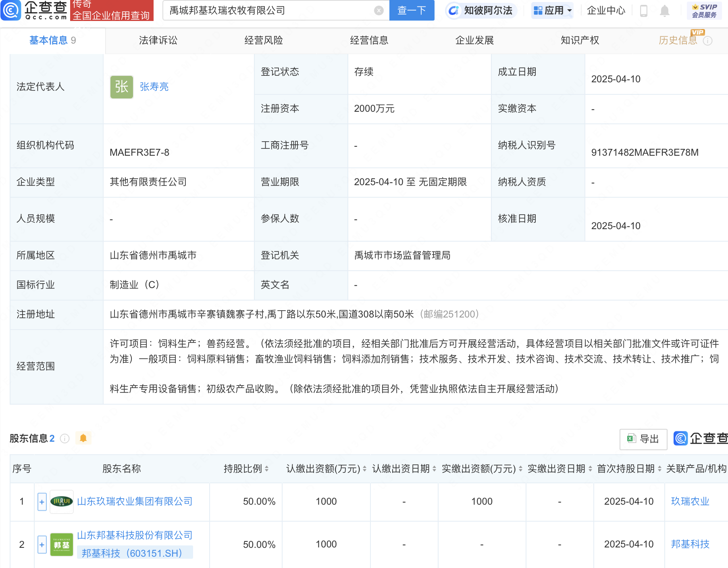Open the 山东邦基科技 company logo
728x568 pixels.
point(62,545)
